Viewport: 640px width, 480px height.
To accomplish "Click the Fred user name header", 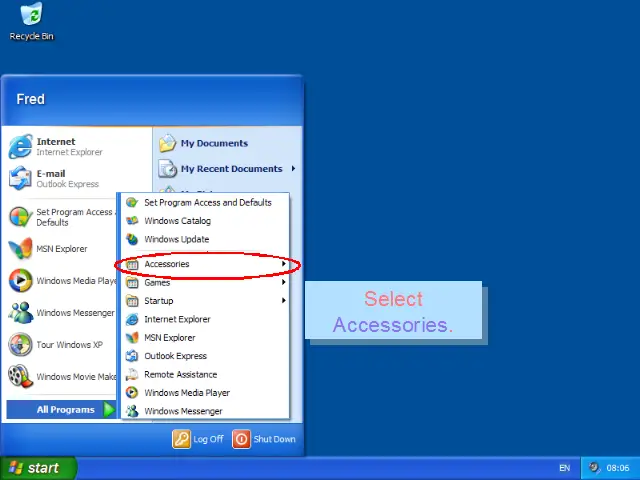I will (x=31, y=99).
